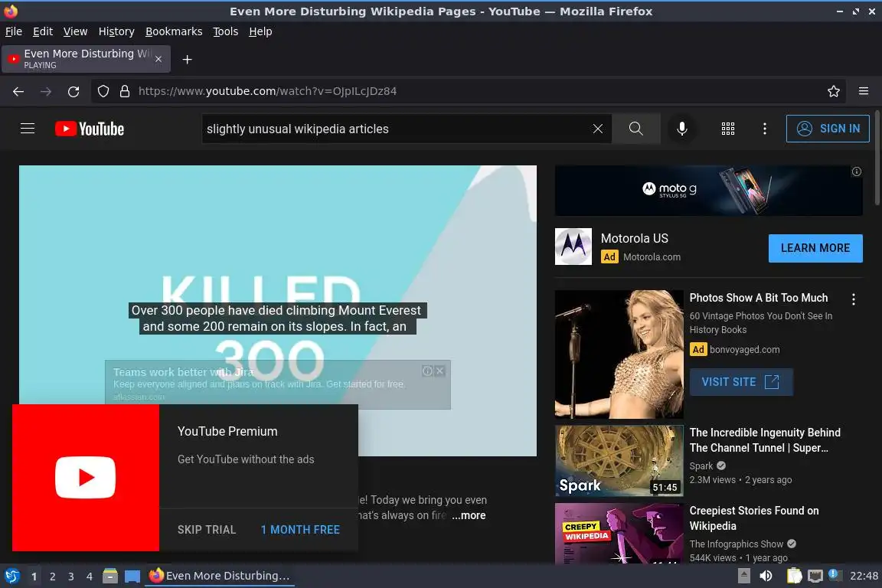
Task: Open the File menu
Action: 14,31
